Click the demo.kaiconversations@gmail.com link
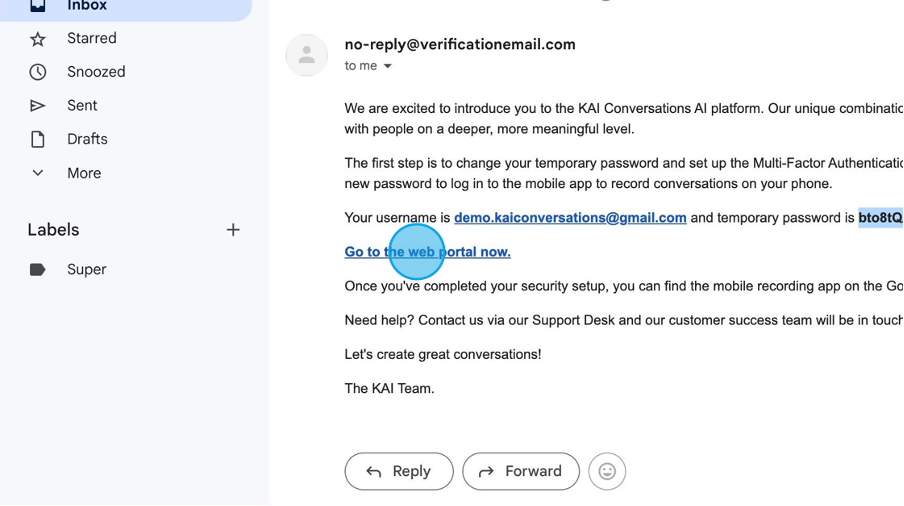 tap(570, 218)
